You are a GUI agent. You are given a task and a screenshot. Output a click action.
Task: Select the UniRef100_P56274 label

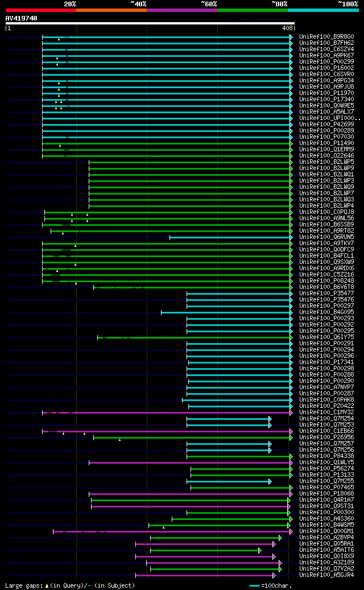(x=326, y=468)
